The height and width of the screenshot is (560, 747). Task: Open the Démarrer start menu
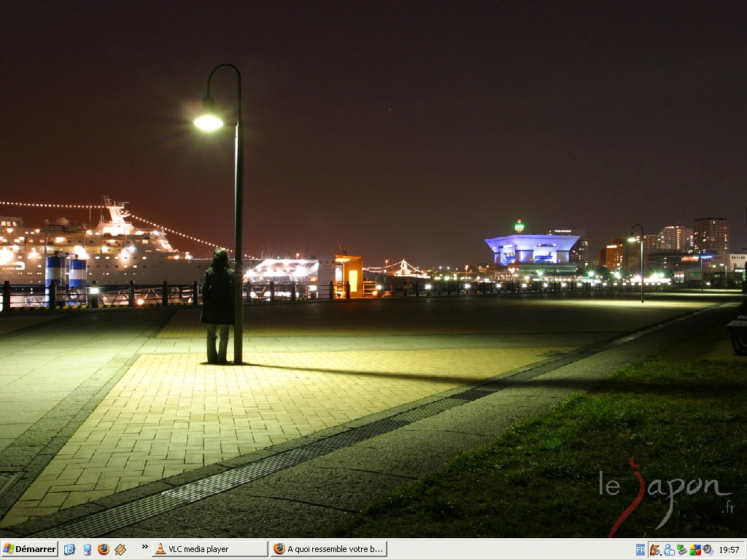tap(30, 549)
